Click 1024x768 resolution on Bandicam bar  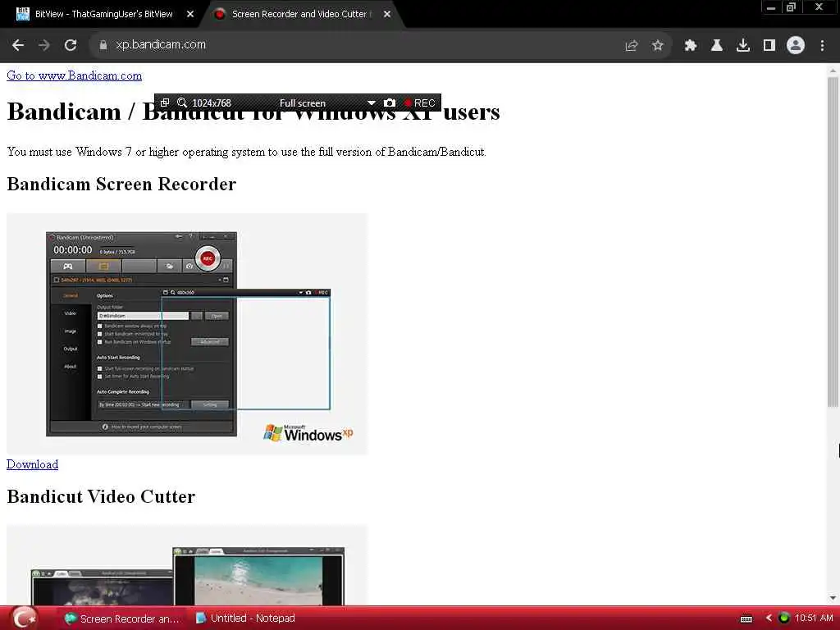click(x=212, y=103)
